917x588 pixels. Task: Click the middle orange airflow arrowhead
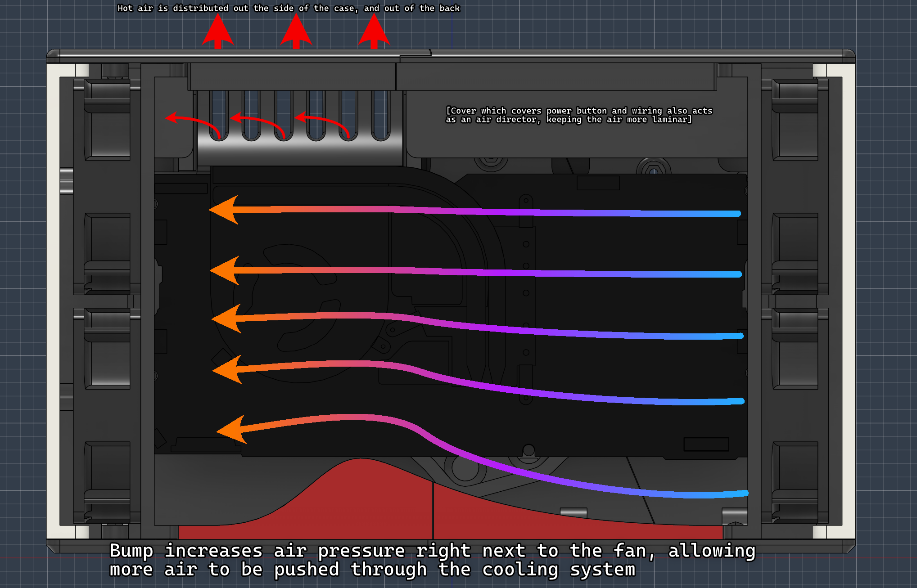229,319
